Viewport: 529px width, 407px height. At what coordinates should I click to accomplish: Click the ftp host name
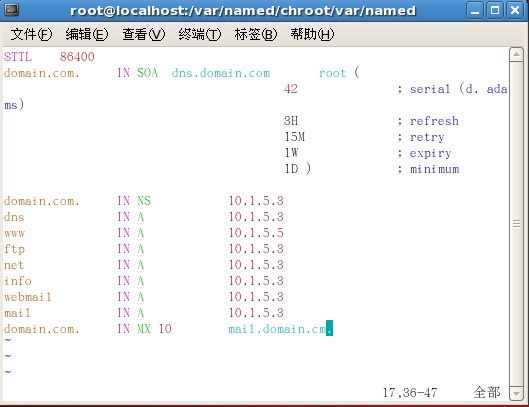15,249
